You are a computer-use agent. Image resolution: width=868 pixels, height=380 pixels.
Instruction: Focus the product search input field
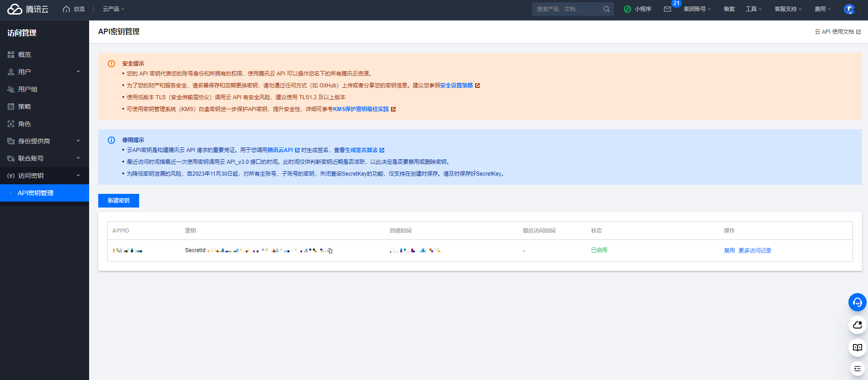click(567, 9)
